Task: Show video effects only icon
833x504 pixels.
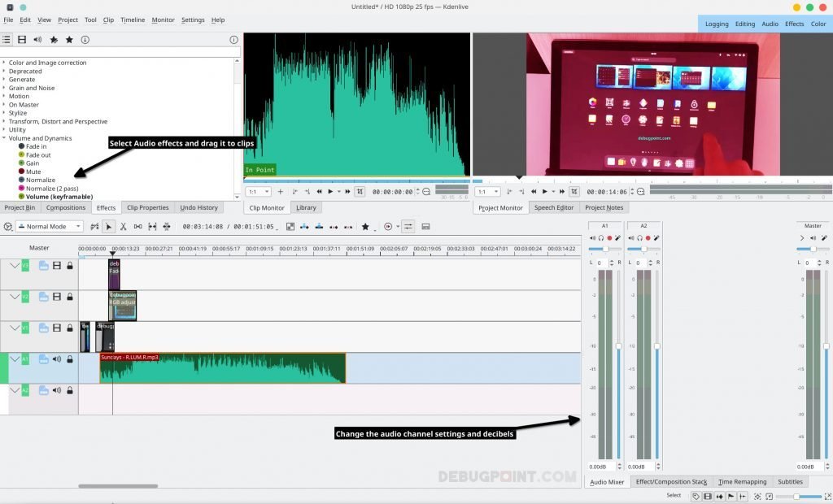Action: point(22,39)
